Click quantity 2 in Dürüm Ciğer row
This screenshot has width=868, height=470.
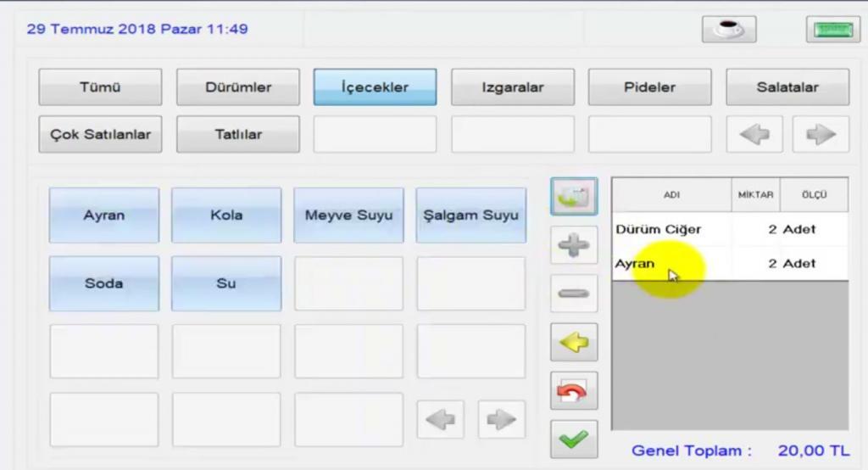coord(772,229)
